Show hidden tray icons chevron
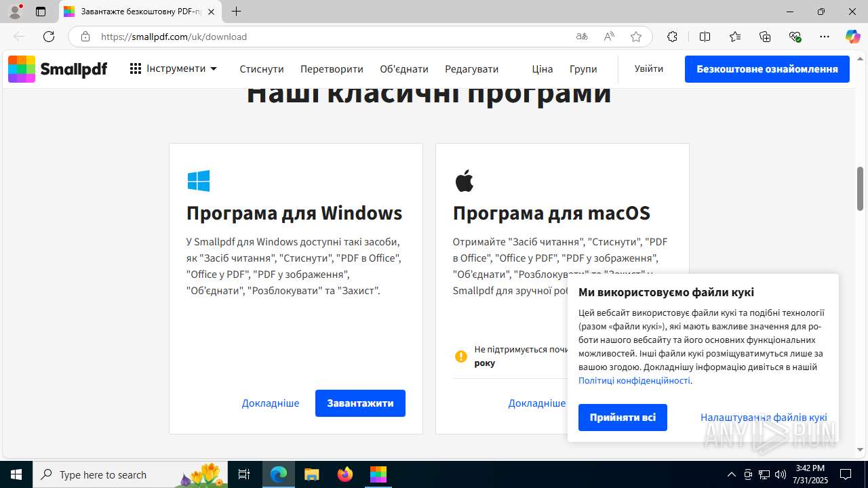Viewport: 868px width, 488px height. click(x=731, y=474)
